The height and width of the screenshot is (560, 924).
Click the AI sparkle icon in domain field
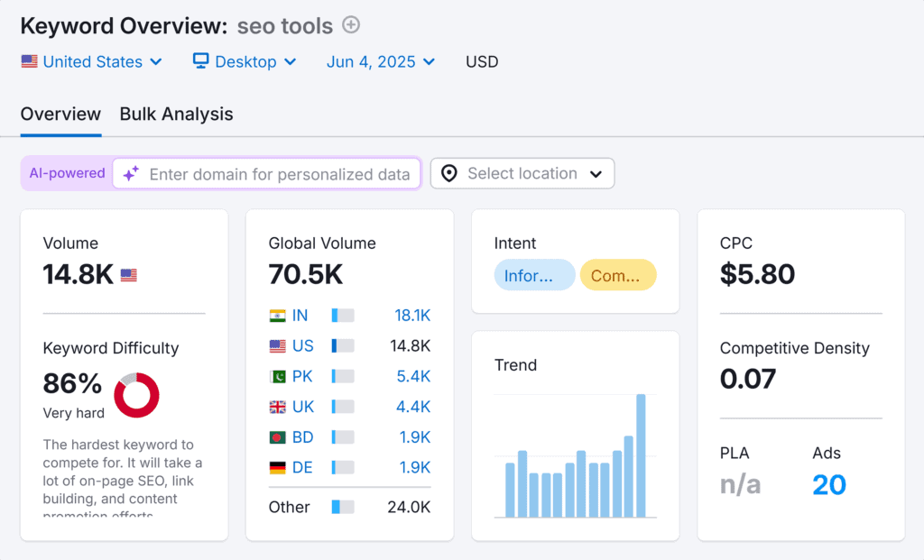click(x=131, y=173)
